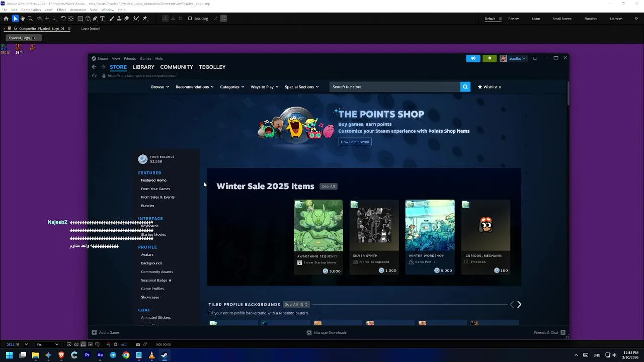Image resolution: width=644 pixels, height=362 pixels.
Task: Click the Steam page vertical scrollbar
Action: (568, 93)
